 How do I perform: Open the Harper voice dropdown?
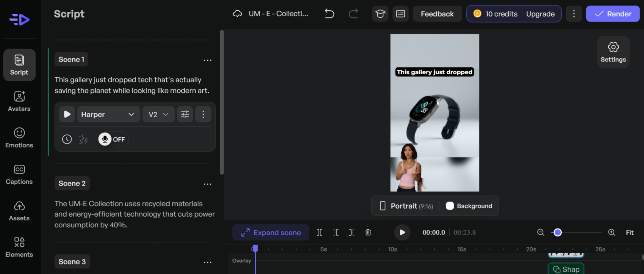click(x=108, y=114)
